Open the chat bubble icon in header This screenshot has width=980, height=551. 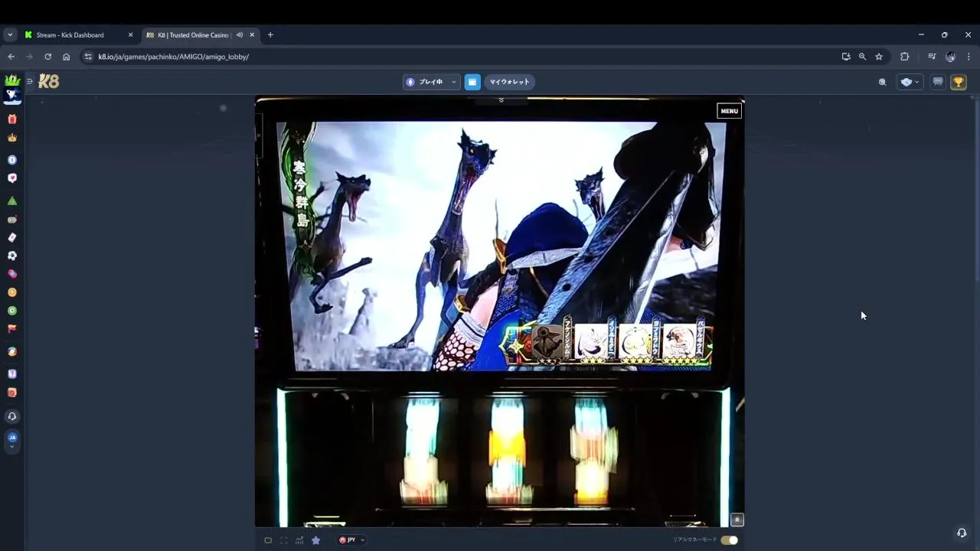[x=938, y=82]
